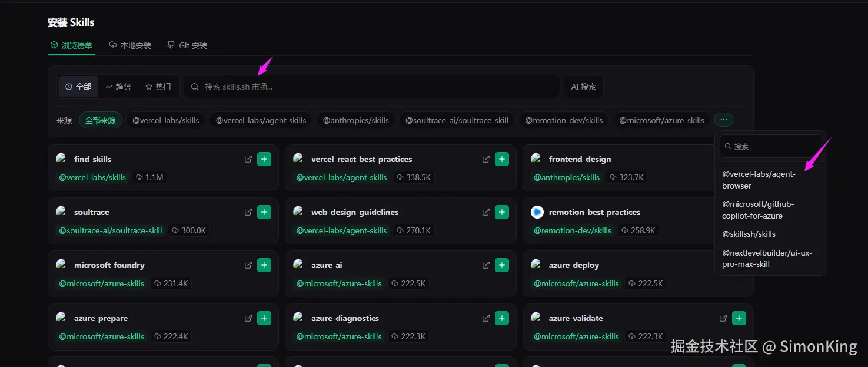Open @soultrace-ai/soultrace-skill card link
868x367 pixels.
click(111, 230)
